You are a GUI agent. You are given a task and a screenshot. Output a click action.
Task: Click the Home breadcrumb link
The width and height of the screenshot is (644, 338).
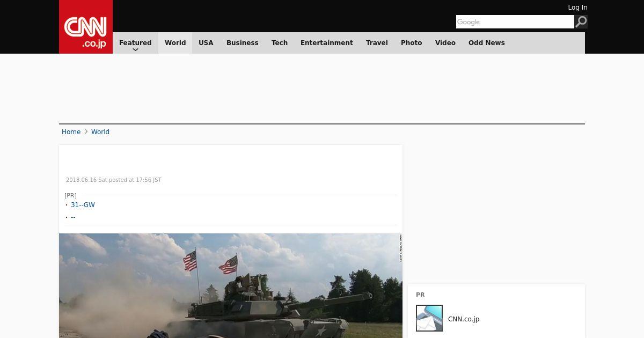click(x=71, y=132)
